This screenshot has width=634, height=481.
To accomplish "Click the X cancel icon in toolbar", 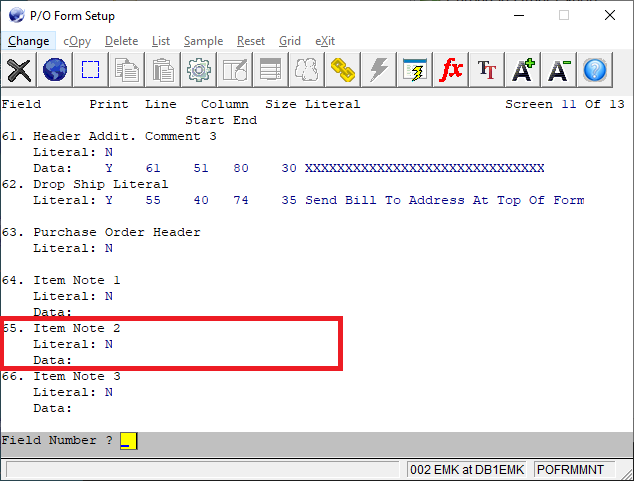I will point(18,70).
